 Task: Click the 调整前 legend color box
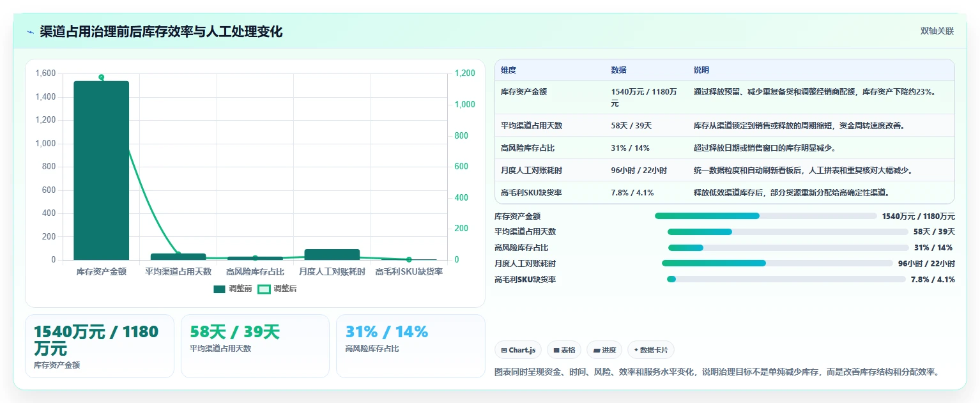click(x=219, y=289)
